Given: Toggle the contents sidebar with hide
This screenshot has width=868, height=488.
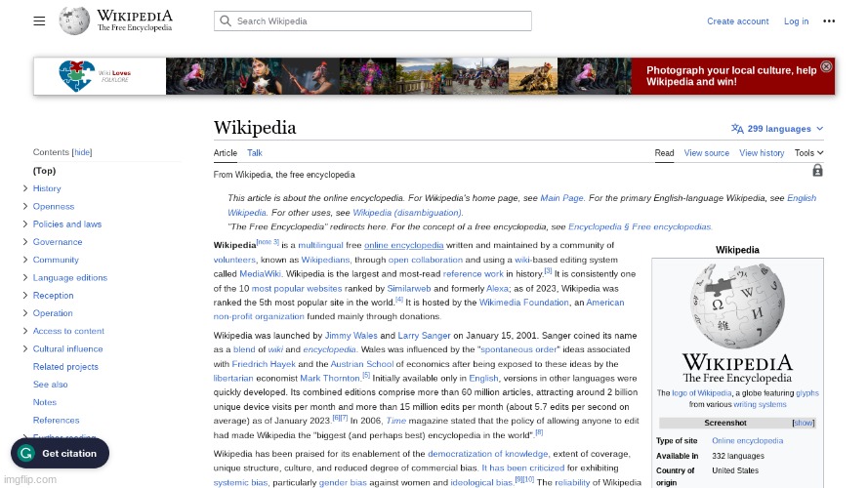Looking at the screenshot, I should tap(82, 152).
